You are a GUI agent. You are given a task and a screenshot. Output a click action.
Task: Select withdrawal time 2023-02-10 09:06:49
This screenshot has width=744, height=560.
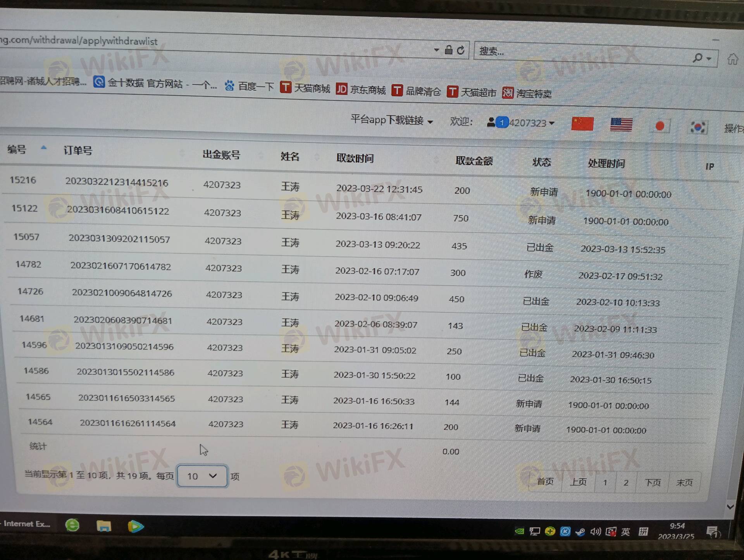(x=376, y=298)
